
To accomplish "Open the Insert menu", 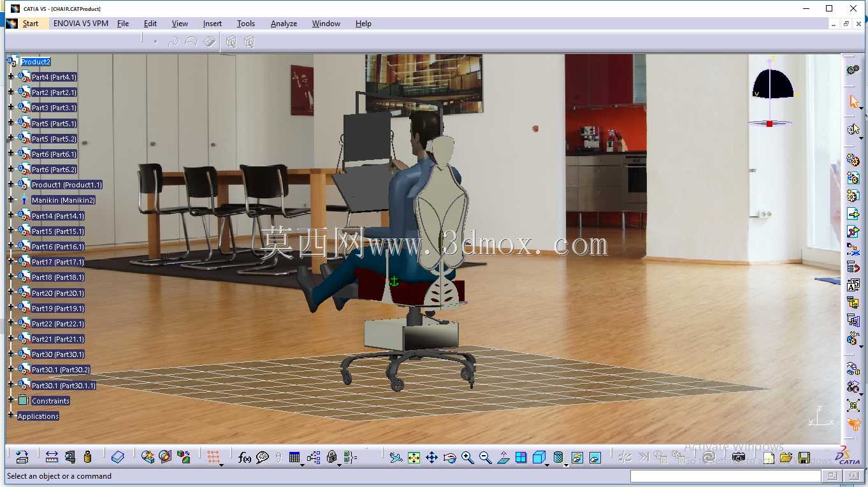I will (x=212, y=24).
